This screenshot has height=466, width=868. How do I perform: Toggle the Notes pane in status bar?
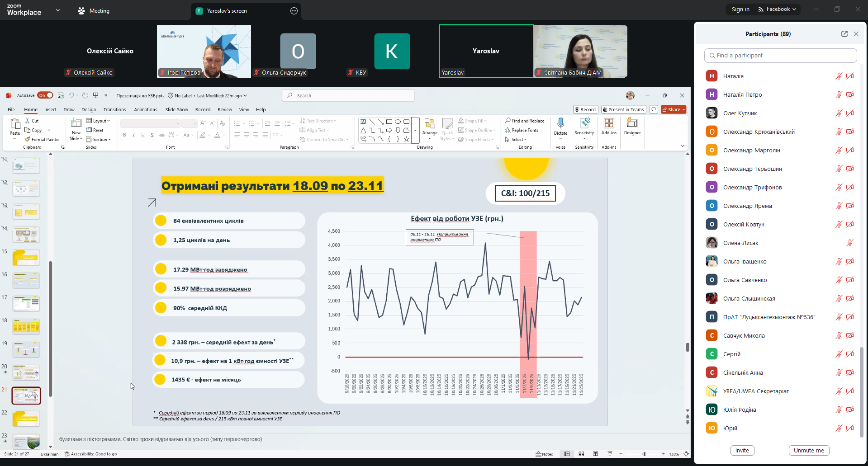pos(544,454)
